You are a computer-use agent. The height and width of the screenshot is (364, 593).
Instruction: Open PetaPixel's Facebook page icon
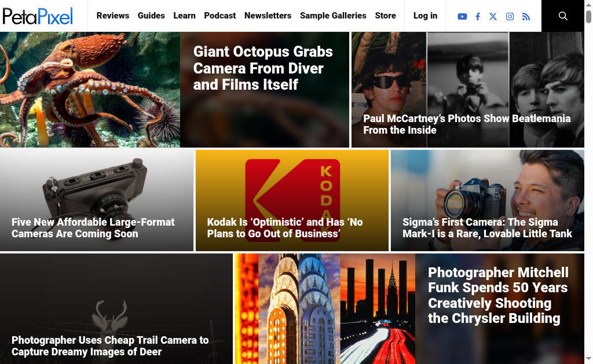[478, 16]
